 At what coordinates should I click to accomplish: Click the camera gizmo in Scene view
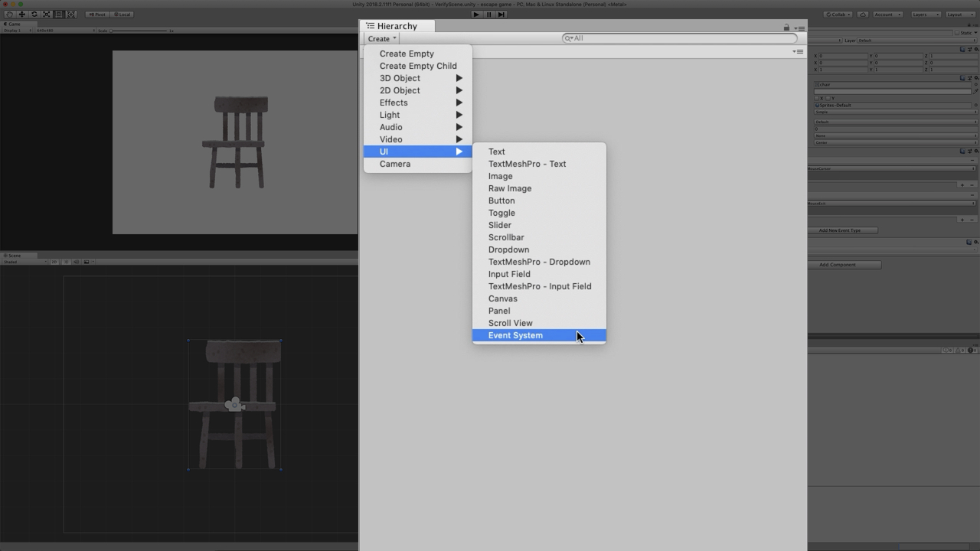pyautogui.click(x=234, y=404)
